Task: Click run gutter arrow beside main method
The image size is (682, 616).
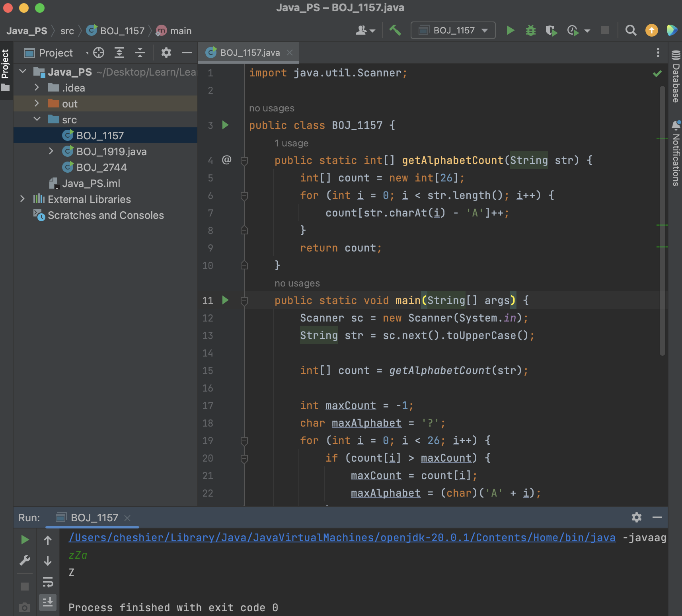Action: [x=225, y=300]
